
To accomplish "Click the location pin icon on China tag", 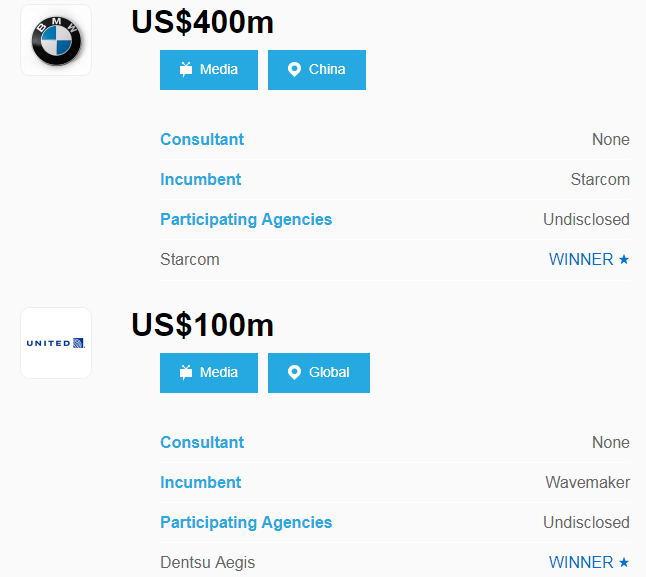I will 294,70.
